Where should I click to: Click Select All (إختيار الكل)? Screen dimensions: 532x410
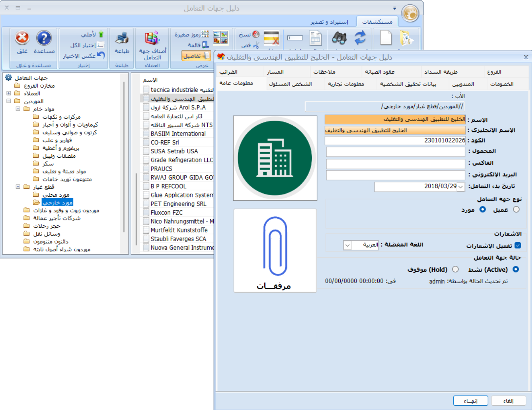pyautogui.click(x=87, y=45)
